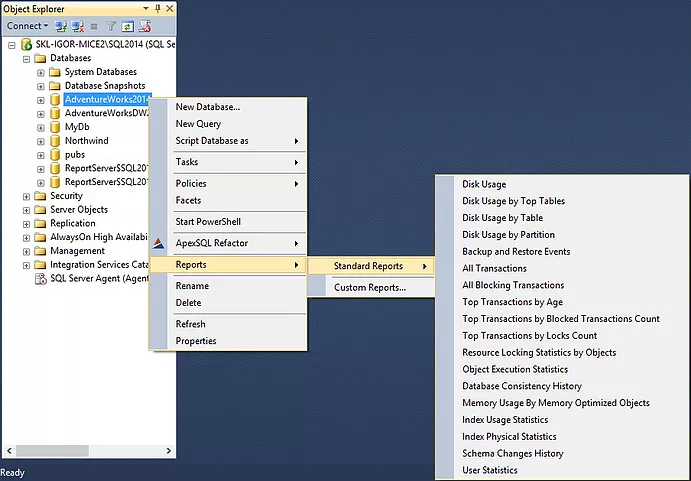This screenshot has height=481, width=691.
Task: Open Index Physical Statistics report
Action: coord(562,437)
